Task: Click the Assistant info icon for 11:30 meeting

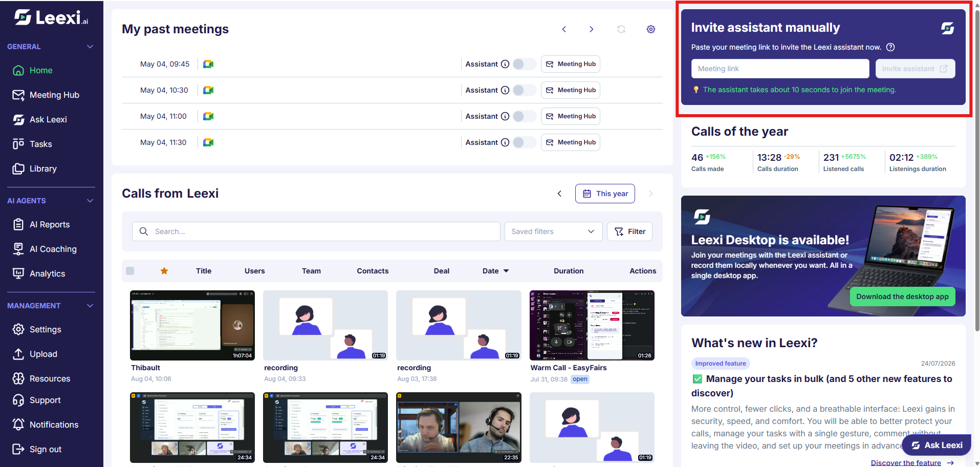Action: coord(505,142)
